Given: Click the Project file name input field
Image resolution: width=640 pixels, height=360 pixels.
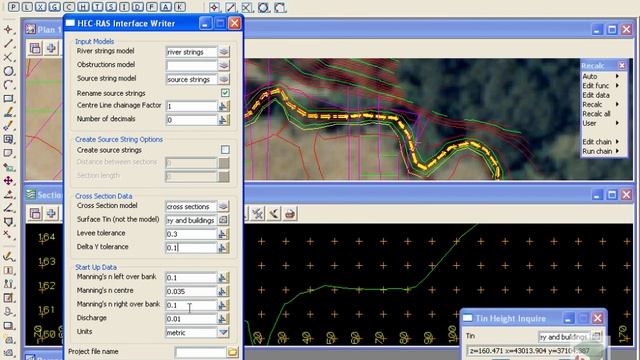Looking at the screenshot, I should tap(200, 352).
